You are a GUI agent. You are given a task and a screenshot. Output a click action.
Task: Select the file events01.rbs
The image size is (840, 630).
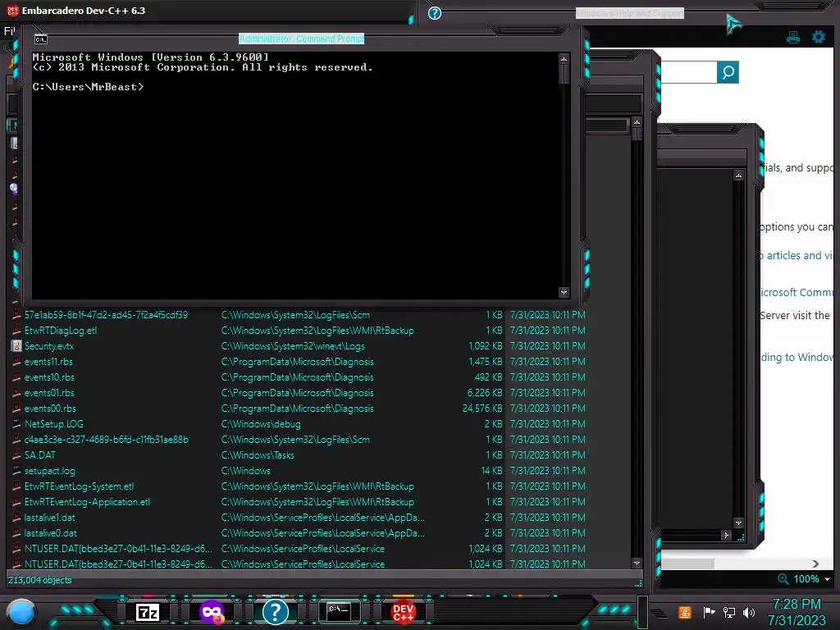click(49, 393)
